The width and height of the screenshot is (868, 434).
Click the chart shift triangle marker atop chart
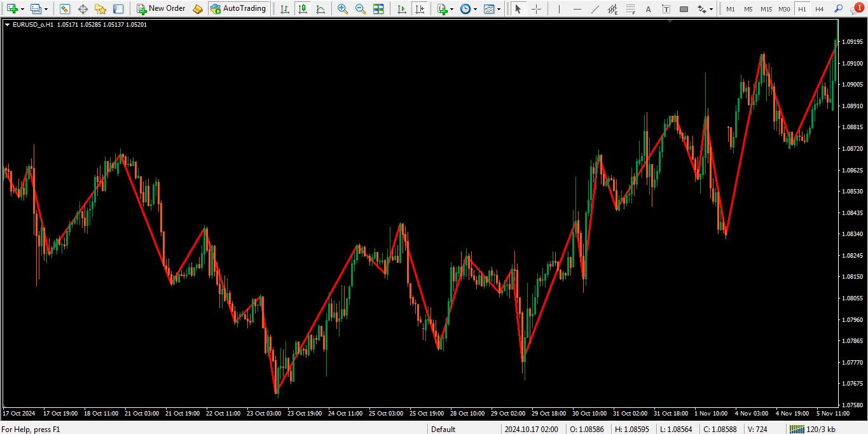coord(670,22)
